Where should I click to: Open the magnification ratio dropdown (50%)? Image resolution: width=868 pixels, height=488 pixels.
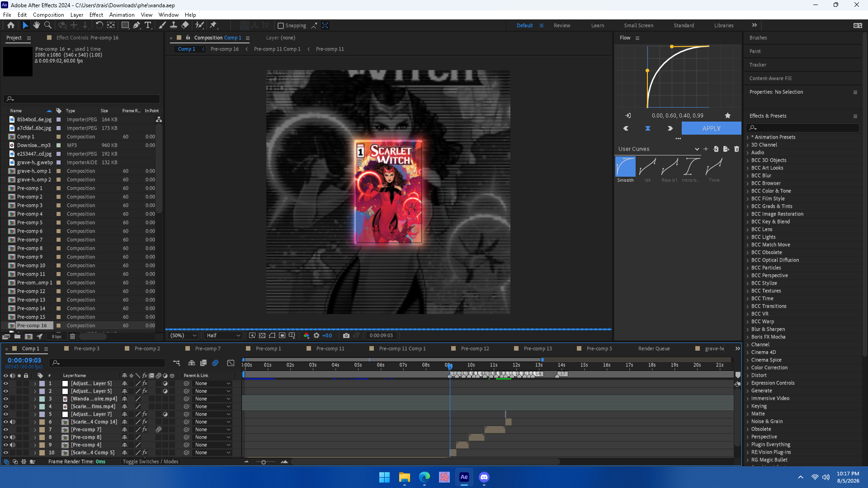coord(183,336)
